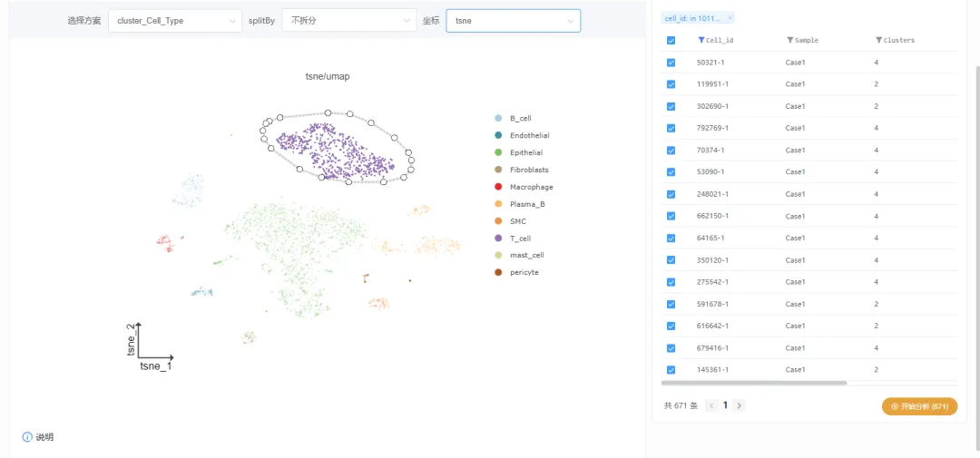Click page number 1 in pagination

(725, 405)
